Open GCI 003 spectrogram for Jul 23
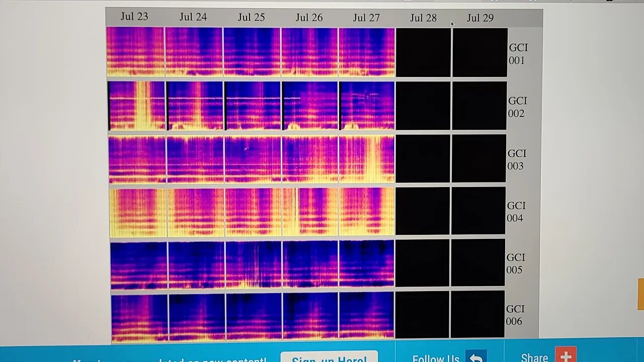The height and width of the screenshot is (362, 644). (x=137, y=159)
